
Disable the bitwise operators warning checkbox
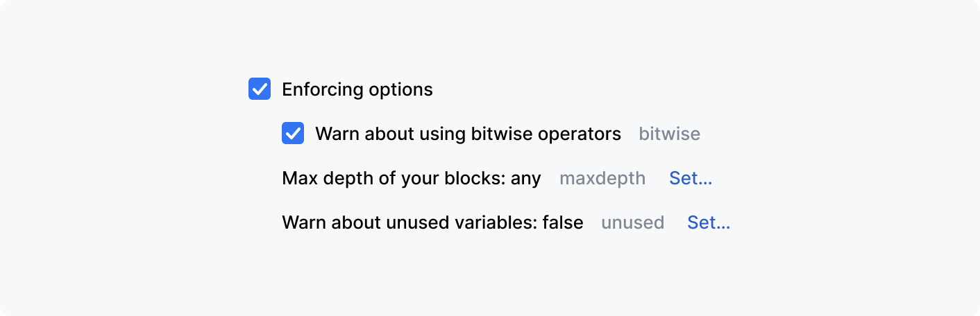[293, 134]
